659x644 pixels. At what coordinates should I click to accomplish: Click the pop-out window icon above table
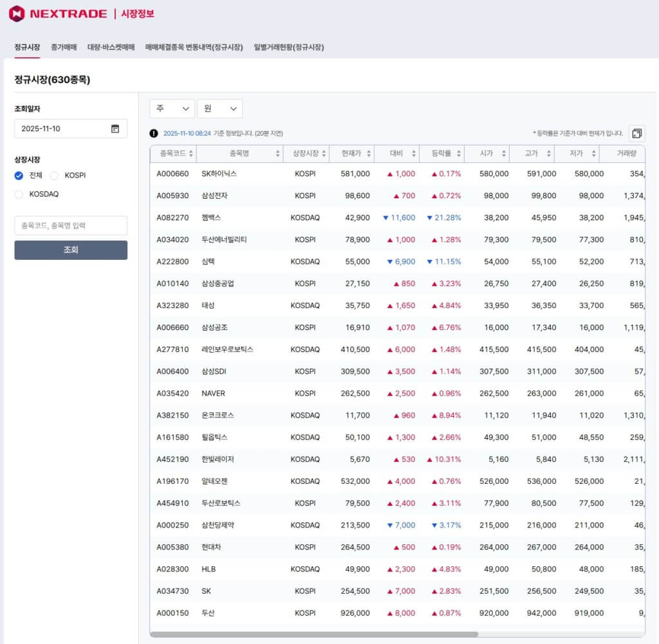(636, 133)
